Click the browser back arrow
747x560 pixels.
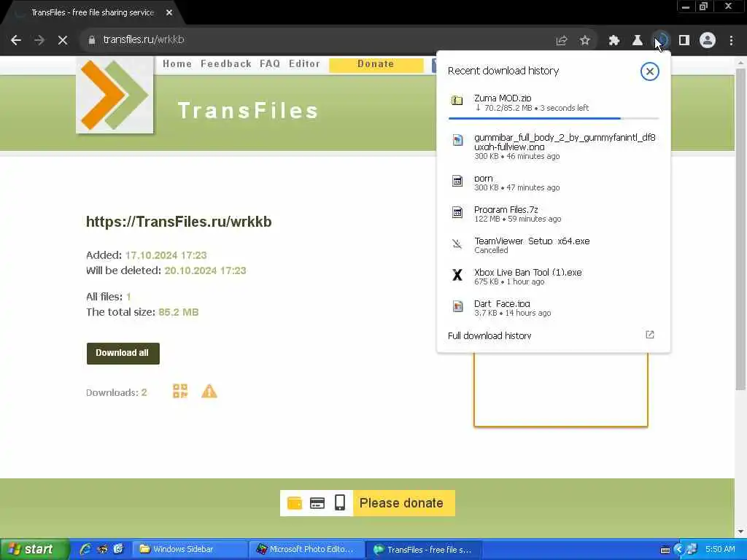[16, 40]
